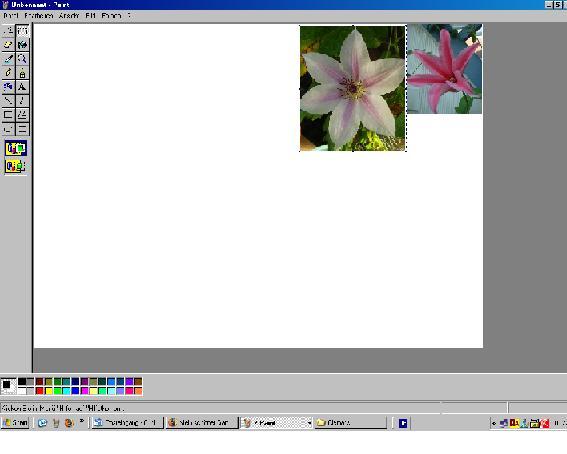
Task: Choose the opaque selection option
Action: pos(16,148)
